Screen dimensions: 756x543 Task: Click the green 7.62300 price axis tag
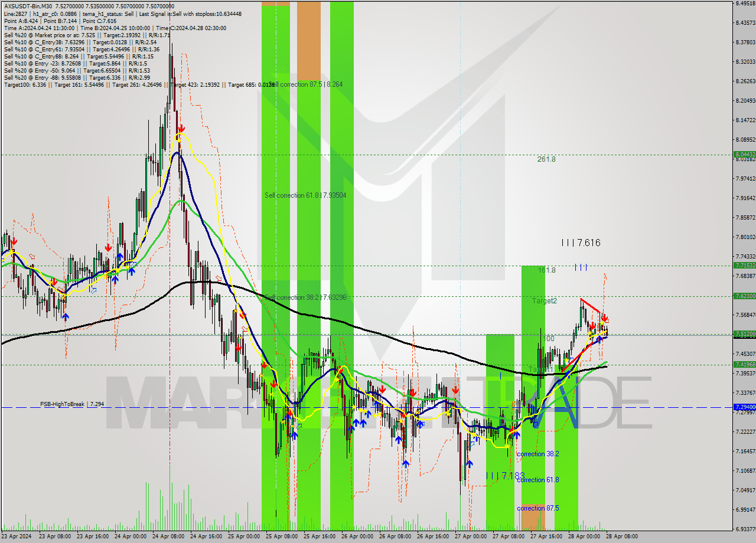coord(744,296)
